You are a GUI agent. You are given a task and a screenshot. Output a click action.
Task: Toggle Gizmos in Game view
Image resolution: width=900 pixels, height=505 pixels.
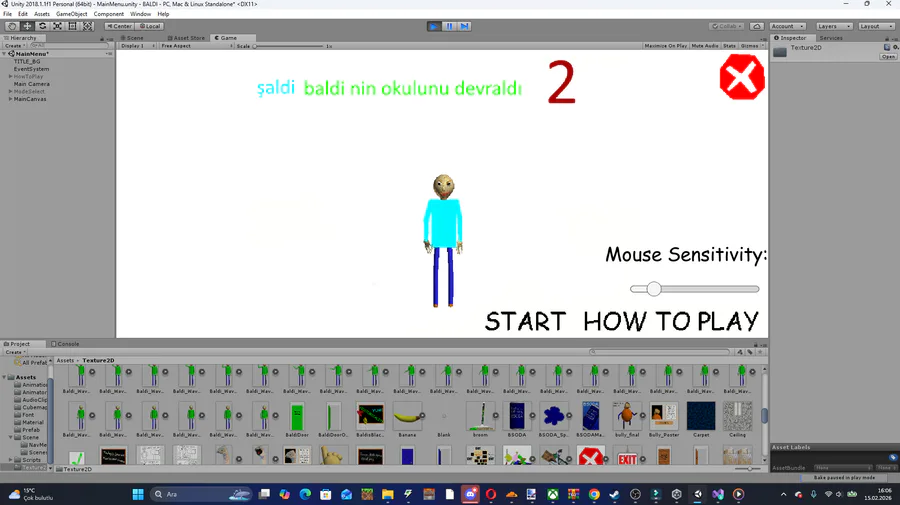click(750, 46)
